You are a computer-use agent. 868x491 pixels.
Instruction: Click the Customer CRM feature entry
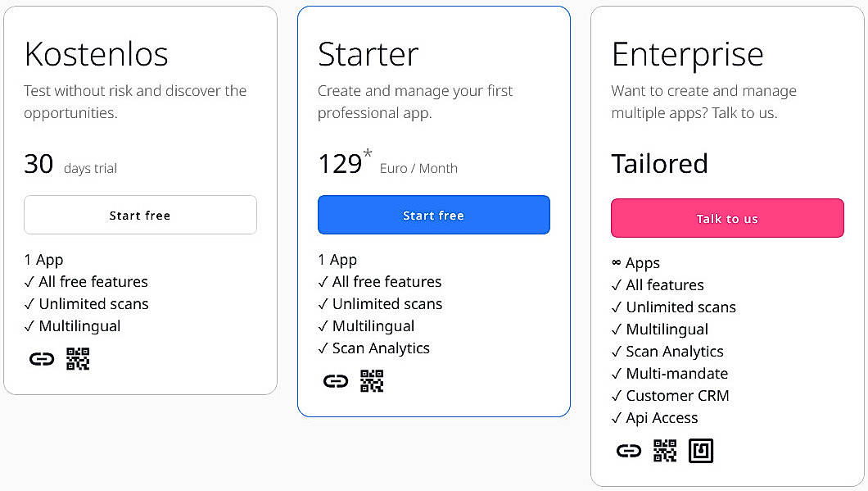point(670,395)
